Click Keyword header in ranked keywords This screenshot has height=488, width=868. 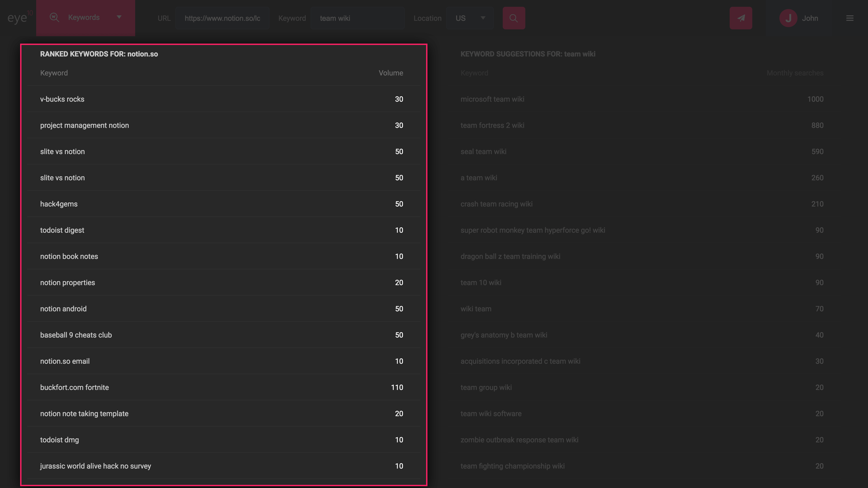[54, 73]
